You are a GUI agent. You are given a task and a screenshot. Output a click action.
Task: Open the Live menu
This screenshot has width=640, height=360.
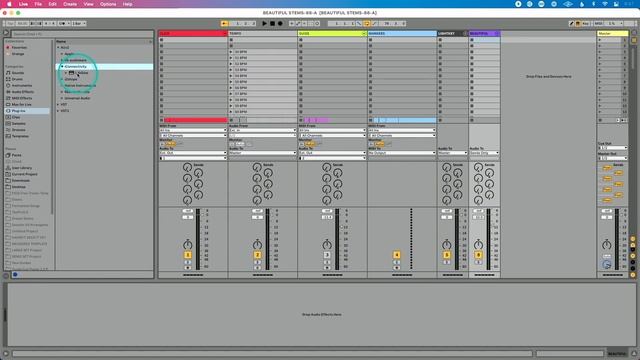click(x=23, y=4)
